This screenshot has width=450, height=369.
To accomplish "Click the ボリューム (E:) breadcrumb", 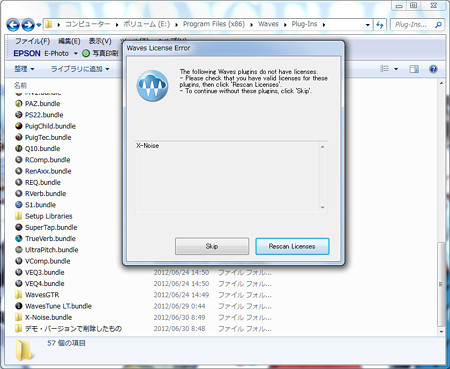I will click(x=147, y=24).
